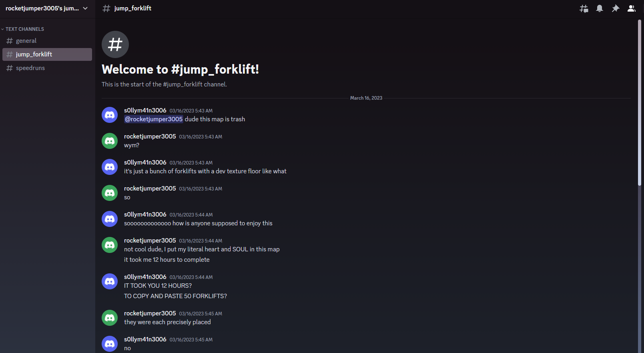The width and height of the screenshot is (644, 353).
Task: Click timestamp '03/16/2023 5:45 AM' on 'no' message
Action: (191, 340)
